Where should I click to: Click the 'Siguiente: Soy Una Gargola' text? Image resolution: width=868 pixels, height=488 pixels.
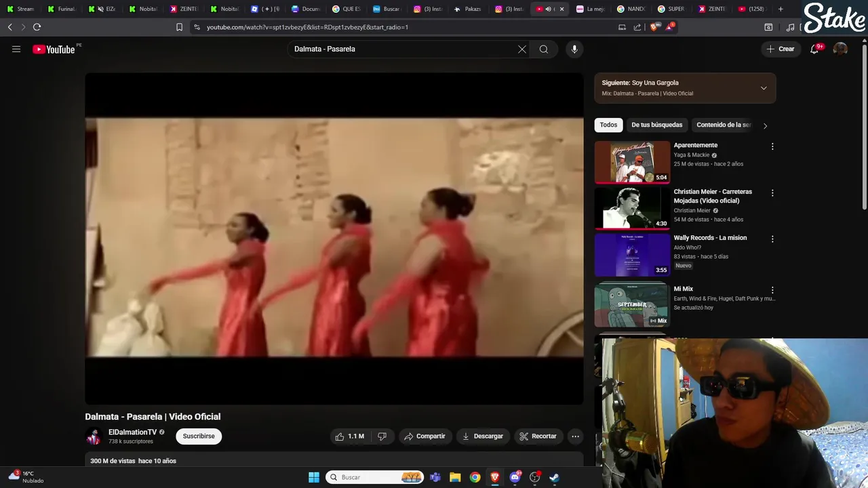pos(640,83)
